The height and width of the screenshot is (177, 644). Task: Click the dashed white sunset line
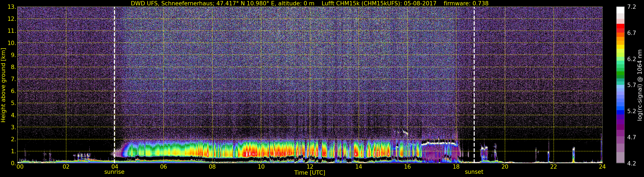click(474, 85)
